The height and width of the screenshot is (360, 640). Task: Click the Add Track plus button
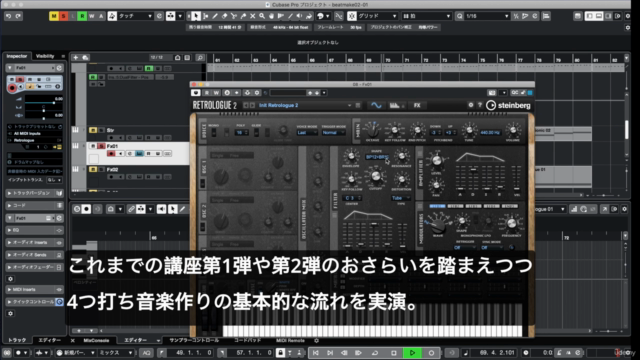point(76,58)
